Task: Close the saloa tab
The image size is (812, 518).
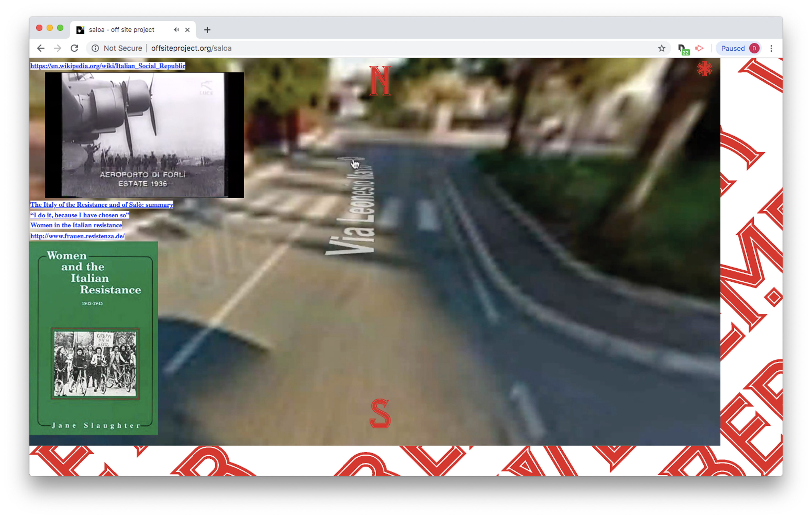Action: click(187, 30)
